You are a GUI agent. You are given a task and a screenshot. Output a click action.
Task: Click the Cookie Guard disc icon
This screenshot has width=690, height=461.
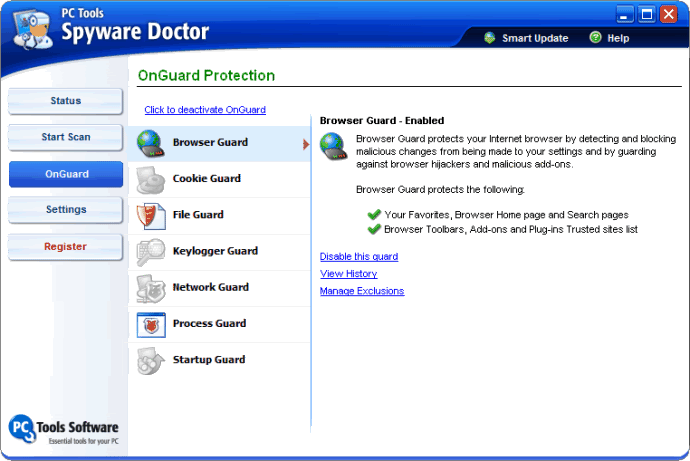point(150,179)
